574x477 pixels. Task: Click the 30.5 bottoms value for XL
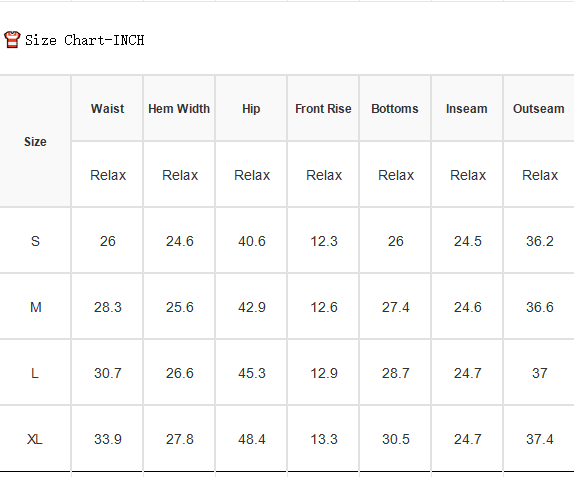coord(396,439)
